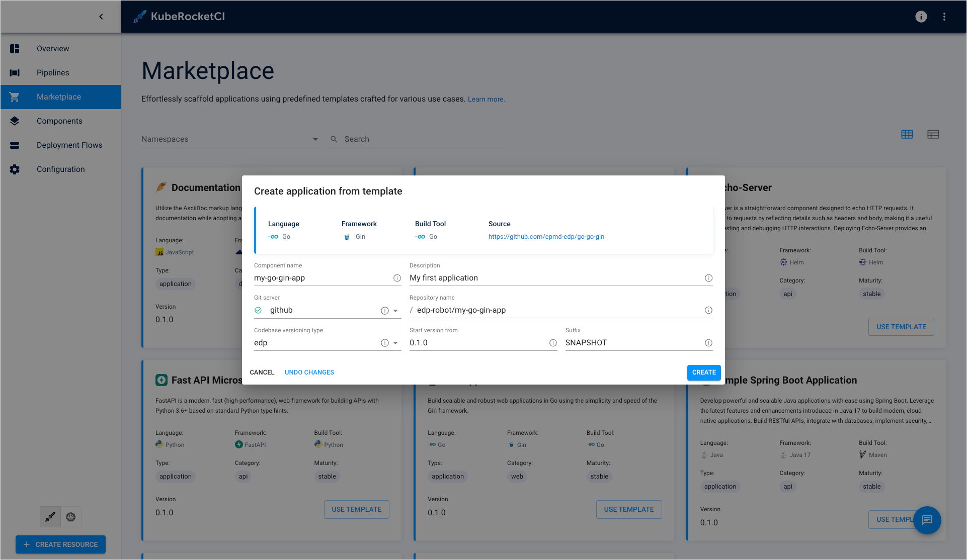Open the vertical three-dot menu
Viewport: 967px width, 560px height.
(944, 17)
